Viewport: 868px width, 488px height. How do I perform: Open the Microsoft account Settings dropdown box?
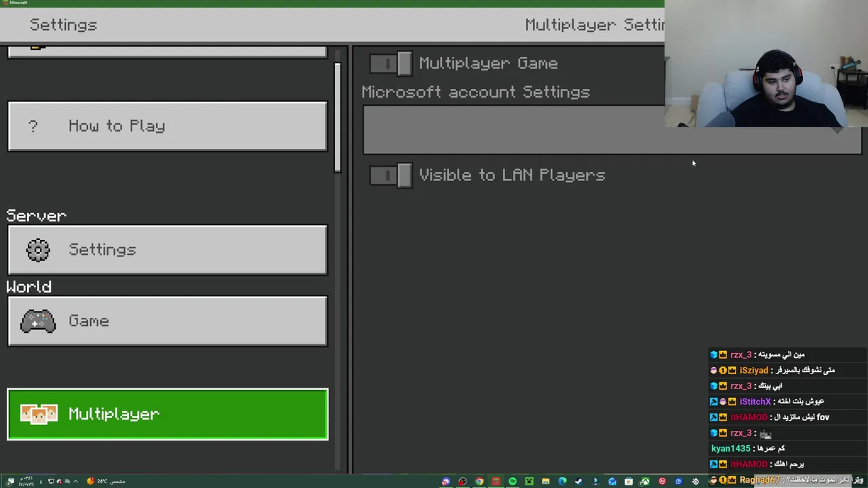[612, 129]
